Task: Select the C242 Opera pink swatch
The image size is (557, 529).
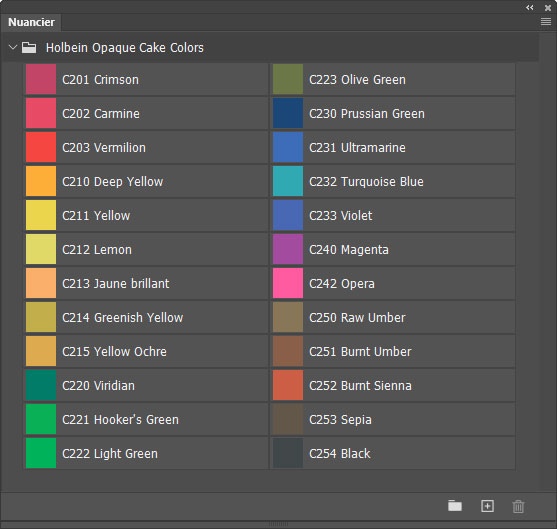Action: [288, 283]
